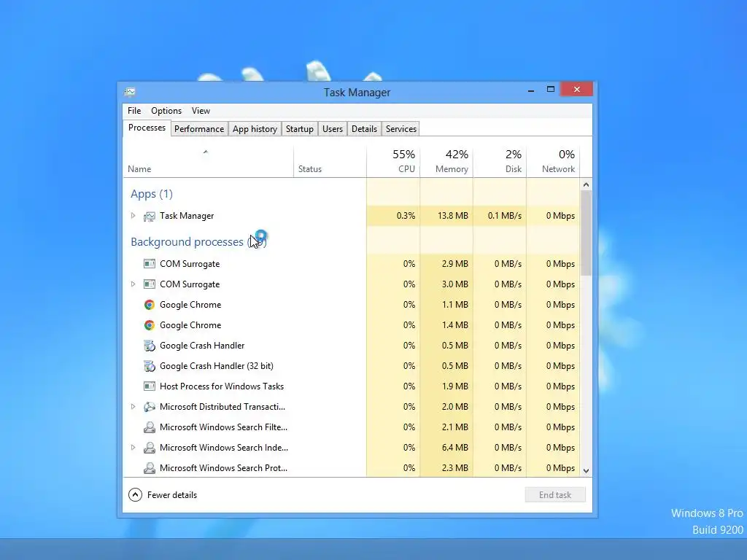The width and height of the screenshot is (747, 560).
Task: Click the 13.8 MB memory value
Action: (x=453, y=216)
